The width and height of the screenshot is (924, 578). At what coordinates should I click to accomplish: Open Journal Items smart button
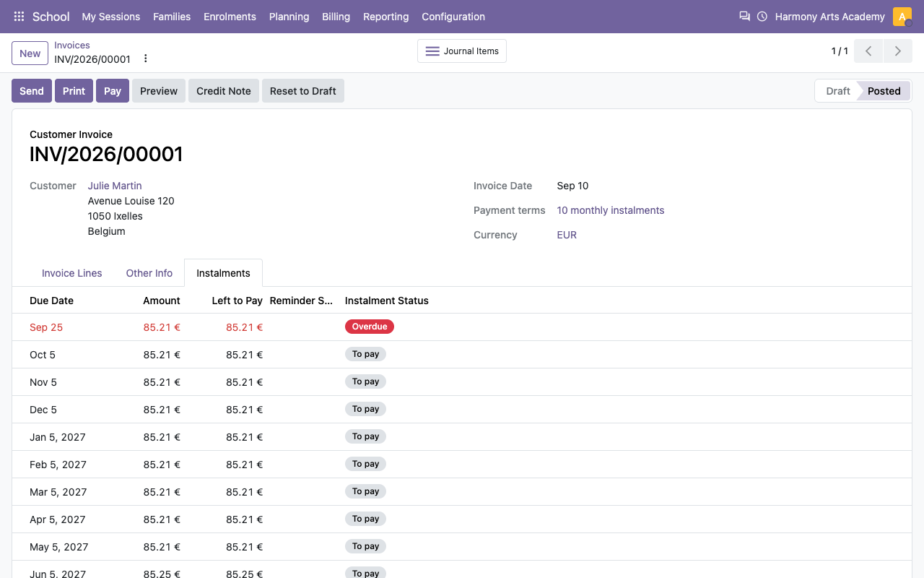[x=462, y=51]
